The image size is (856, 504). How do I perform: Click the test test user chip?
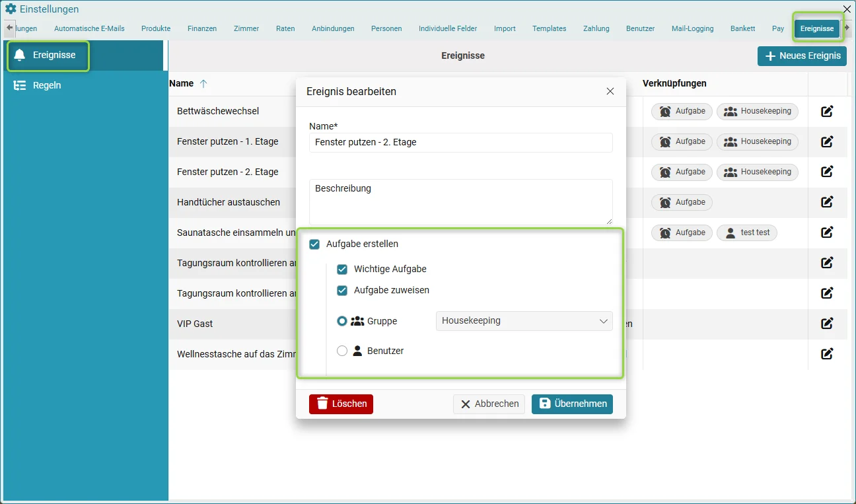click(x=748, y=233)
